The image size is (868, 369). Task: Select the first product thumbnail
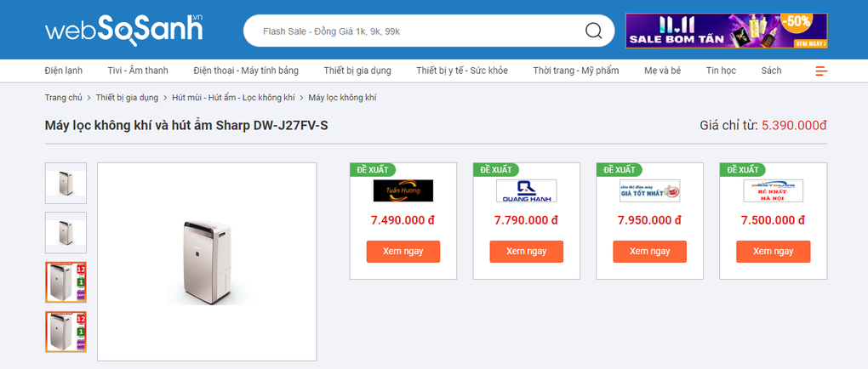point(66,183)
